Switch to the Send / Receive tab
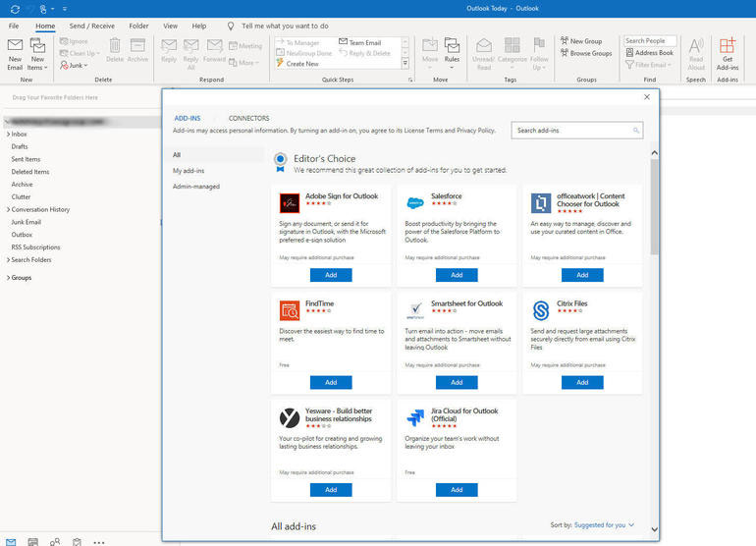This screenshot has width=756, height=546. pyautogui.click(x=91, y=27)
